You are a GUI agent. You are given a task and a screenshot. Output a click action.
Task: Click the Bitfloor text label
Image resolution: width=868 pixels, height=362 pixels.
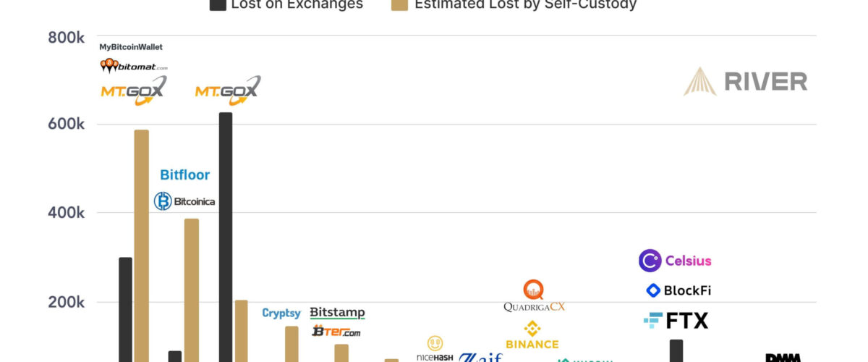coord(184,174)
